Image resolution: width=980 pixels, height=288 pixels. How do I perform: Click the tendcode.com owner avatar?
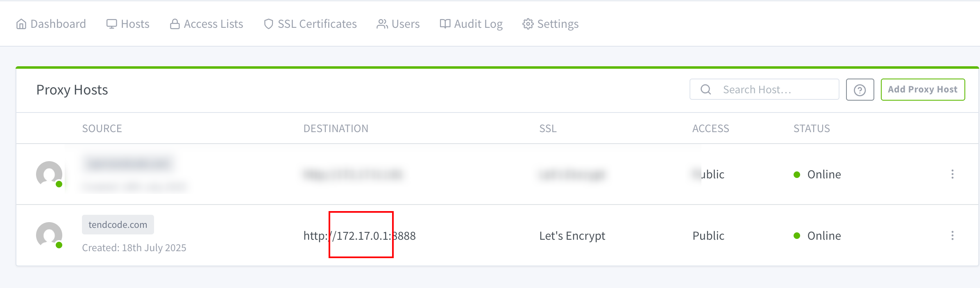tap(49, 235)
